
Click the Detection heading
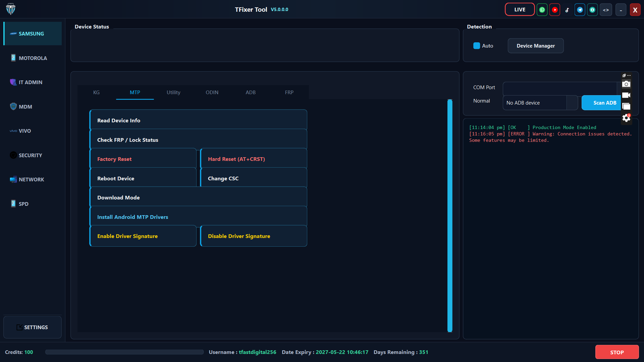click(x=479, y=27)
